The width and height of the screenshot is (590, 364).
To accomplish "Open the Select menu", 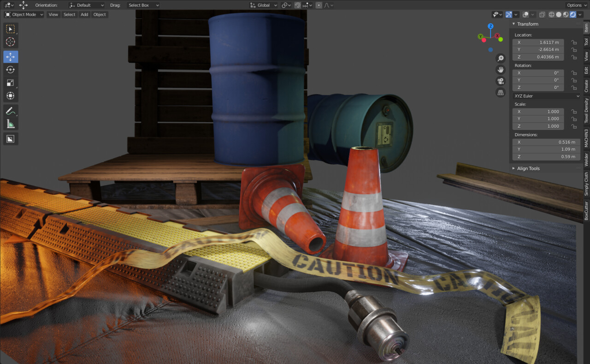I will click(x=69, y=14).
